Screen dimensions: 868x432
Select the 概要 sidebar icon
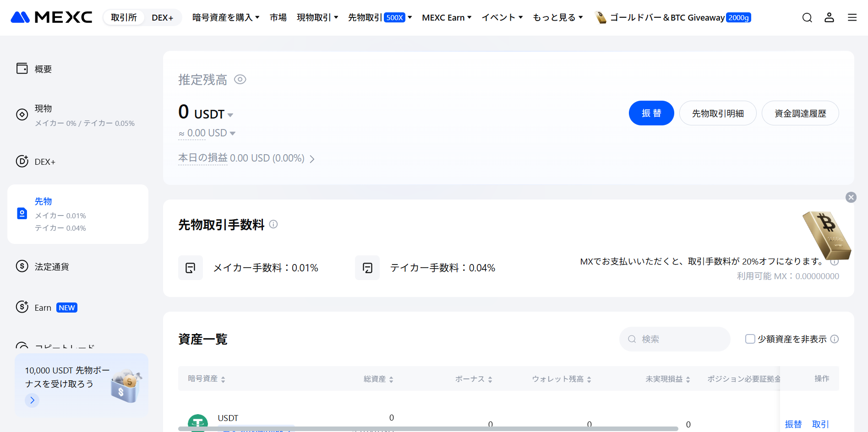22,68
